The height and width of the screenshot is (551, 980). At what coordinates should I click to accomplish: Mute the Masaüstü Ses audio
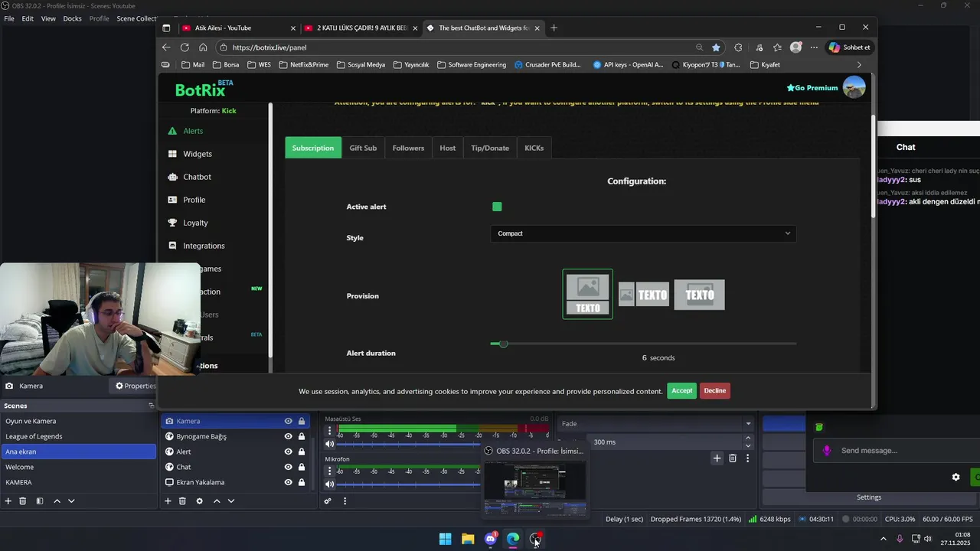[330, 444]
